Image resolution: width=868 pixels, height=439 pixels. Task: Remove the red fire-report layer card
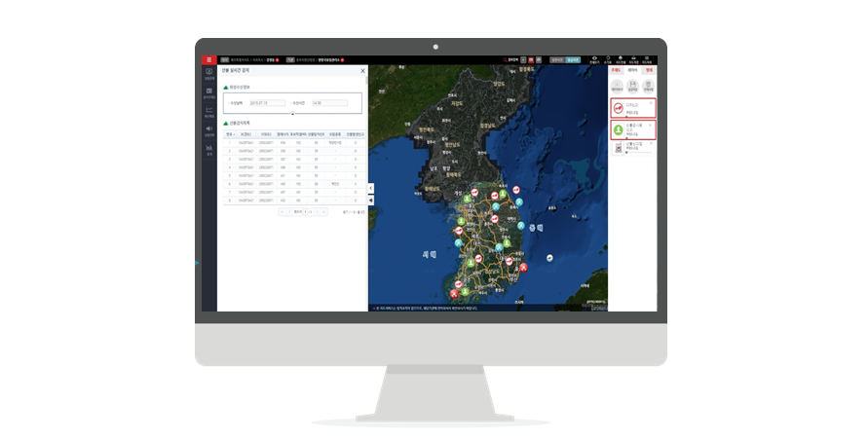pyautogui.click(x=651, y=103)
